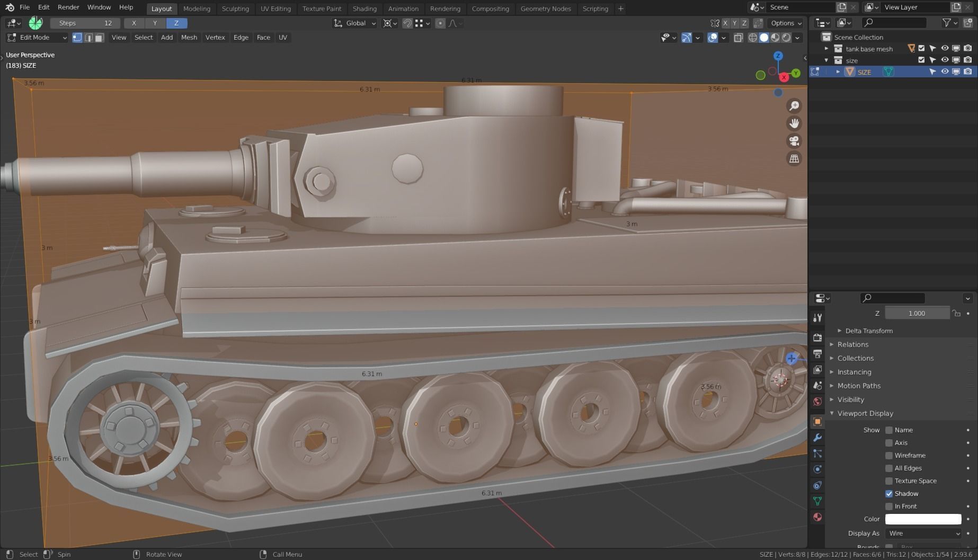Open the Vertex menu
The image size is (978, 560).
point(215,38)
